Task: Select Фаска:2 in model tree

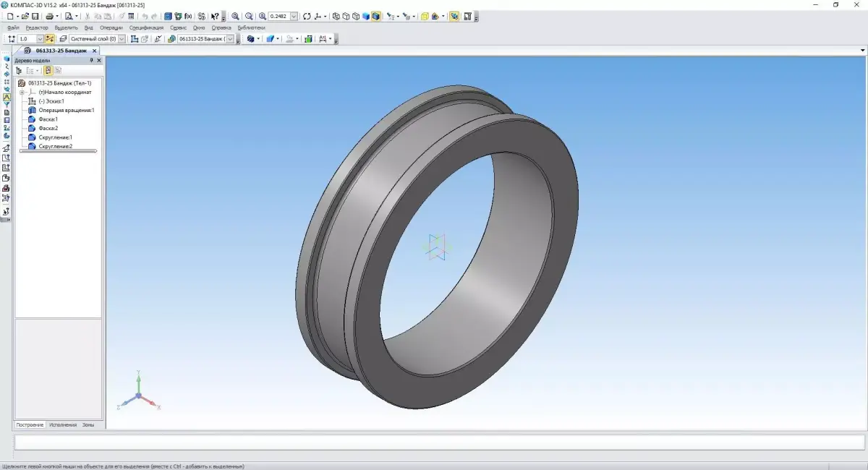Action: (x=48, y=128)
